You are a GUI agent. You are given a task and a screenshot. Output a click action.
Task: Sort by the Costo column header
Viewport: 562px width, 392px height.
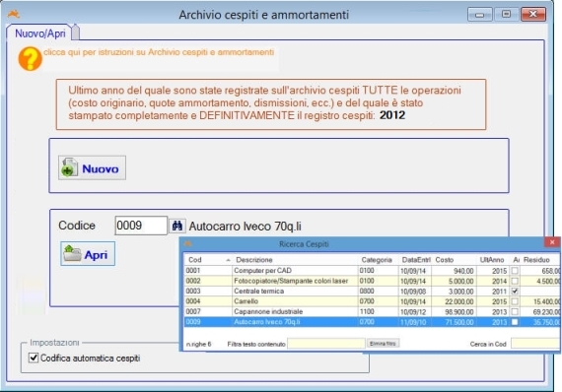[455, 260]
